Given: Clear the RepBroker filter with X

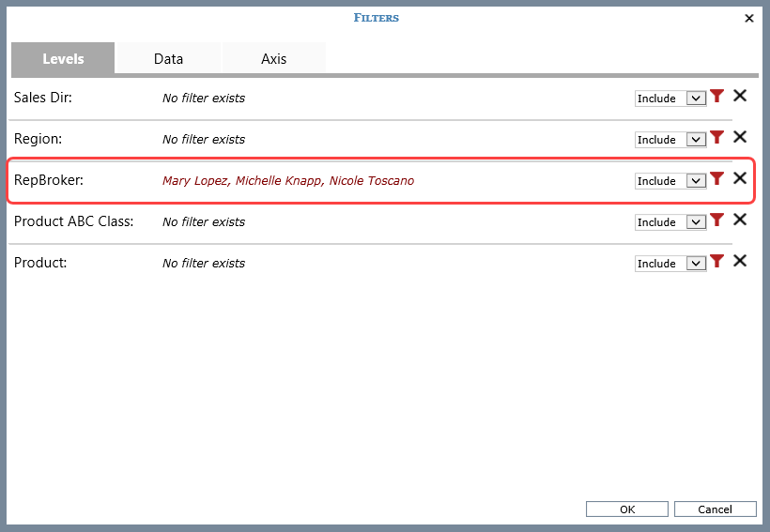Looking at the screenshot, I should tap(740, 179).
